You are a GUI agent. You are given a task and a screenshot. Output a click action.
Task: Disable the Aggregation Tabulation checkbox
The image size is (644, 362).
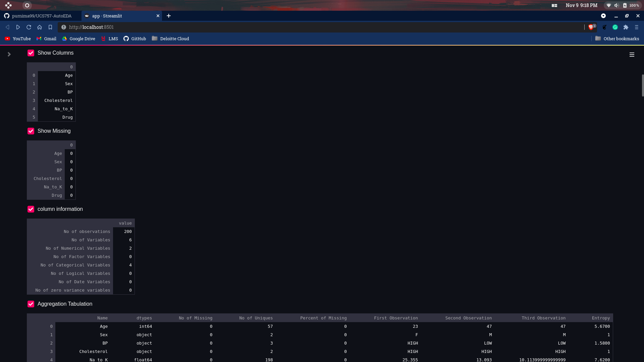tap(31, 304)
